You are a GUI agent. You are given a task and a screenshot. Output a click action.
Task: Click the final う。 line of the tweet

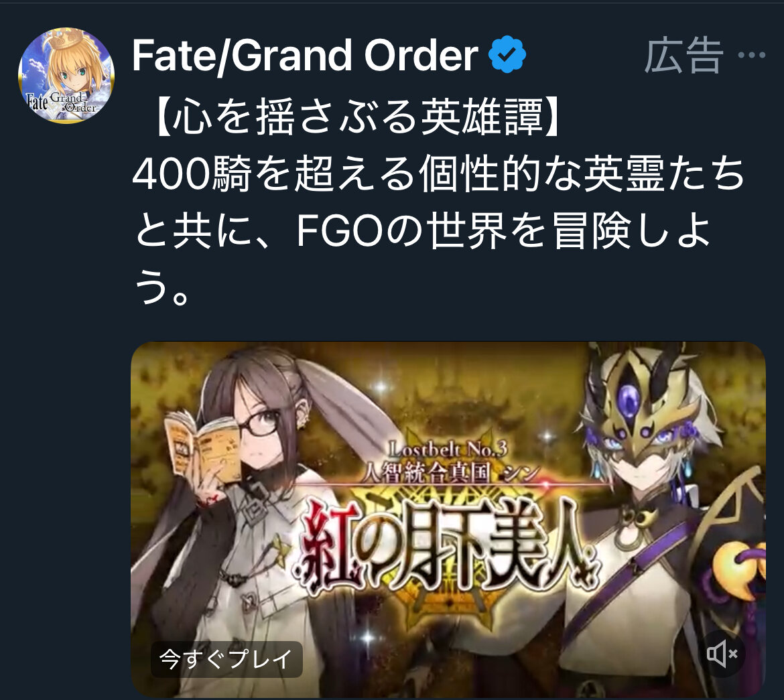[161, 287]
